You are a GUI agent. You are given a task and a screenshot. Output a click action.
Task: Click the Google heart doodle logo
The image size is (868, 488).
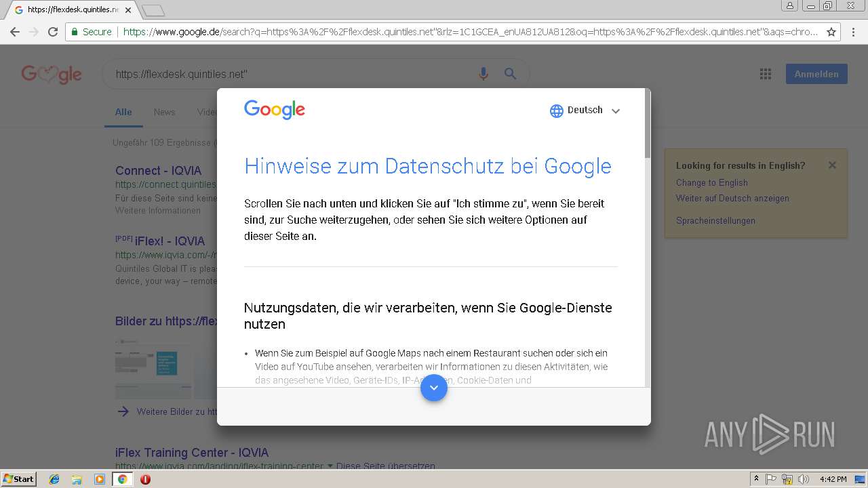click(52, 74)
